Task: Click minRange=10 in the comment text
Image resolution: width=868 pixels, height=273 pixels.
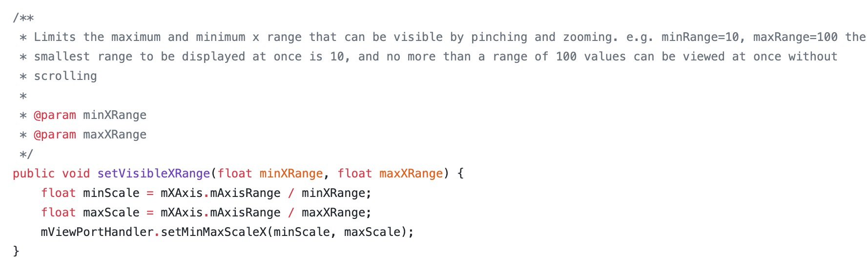Action: [701, 38]
